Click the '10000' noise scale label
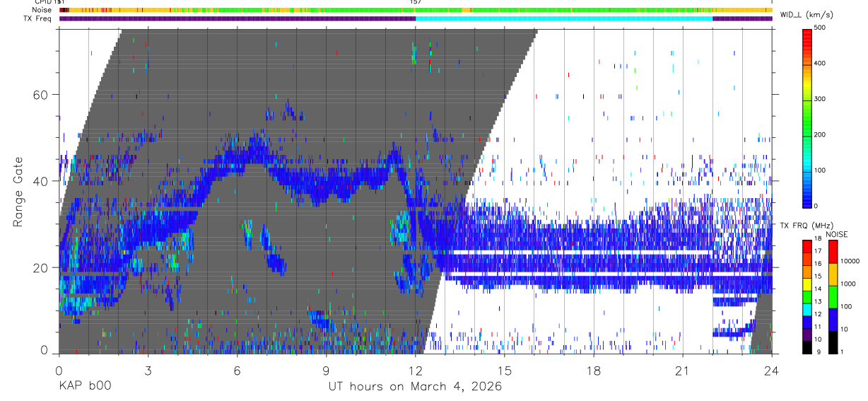 point(849,261)
